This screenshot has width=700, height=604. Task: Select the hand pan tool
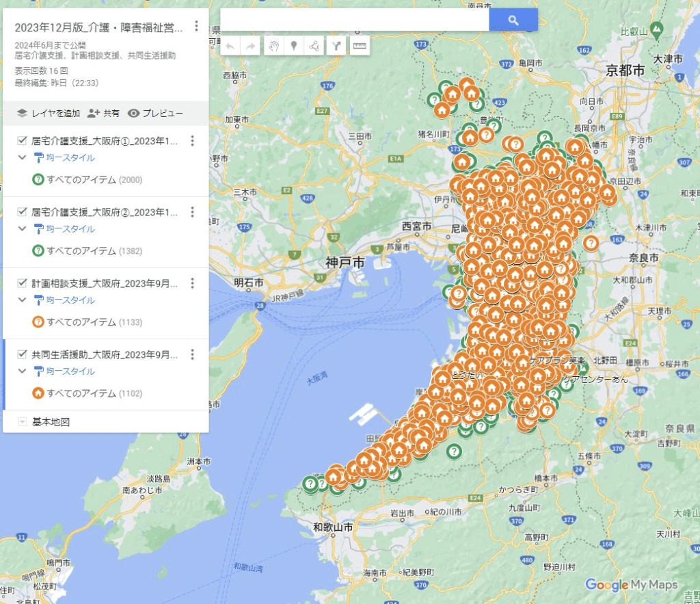(273, 45)
